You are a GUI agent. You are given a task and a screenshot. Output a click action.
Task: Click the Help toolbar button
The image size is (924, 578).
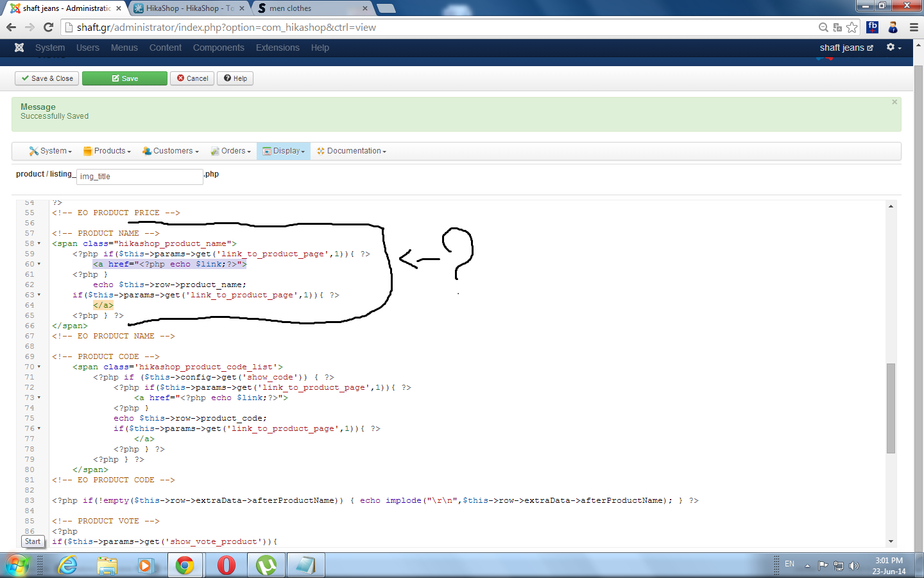coord(235,78)
